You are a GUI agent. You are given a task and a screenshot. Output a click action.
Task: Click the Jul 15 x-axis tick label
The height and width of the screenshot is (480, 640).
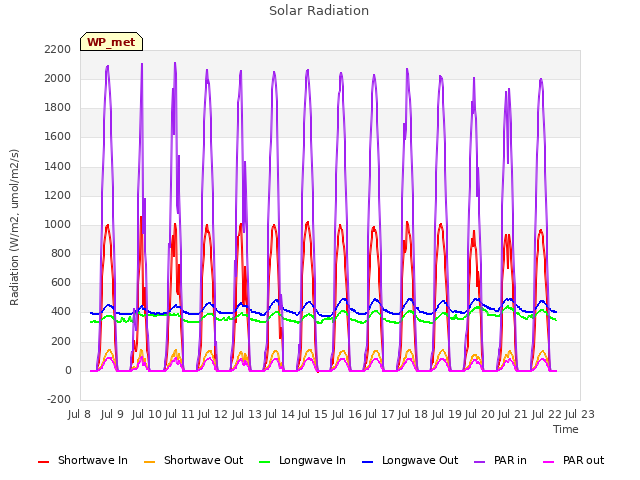pos(313,414)
